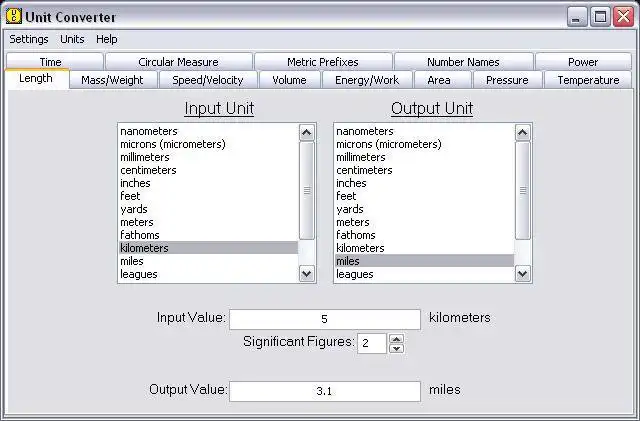Select feet in Output Unit list
640x421 pixels.
click(x=424, y=196)
